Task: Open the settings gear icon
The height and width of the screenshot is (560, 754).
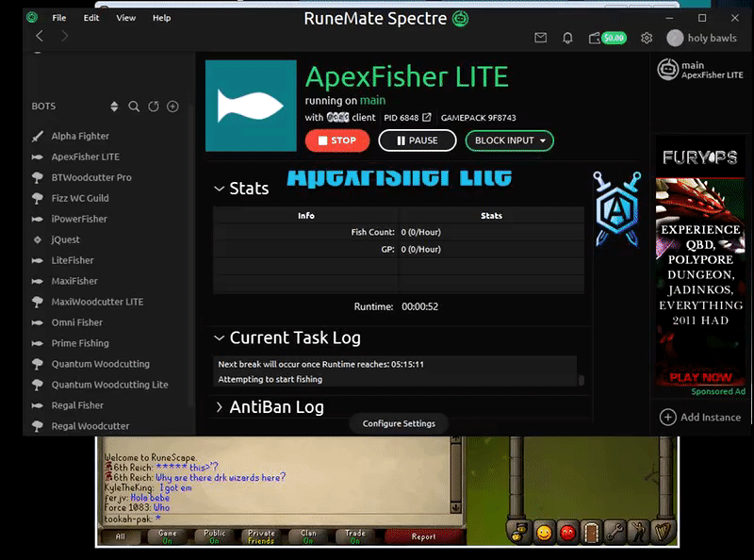Action: (647, 38)
